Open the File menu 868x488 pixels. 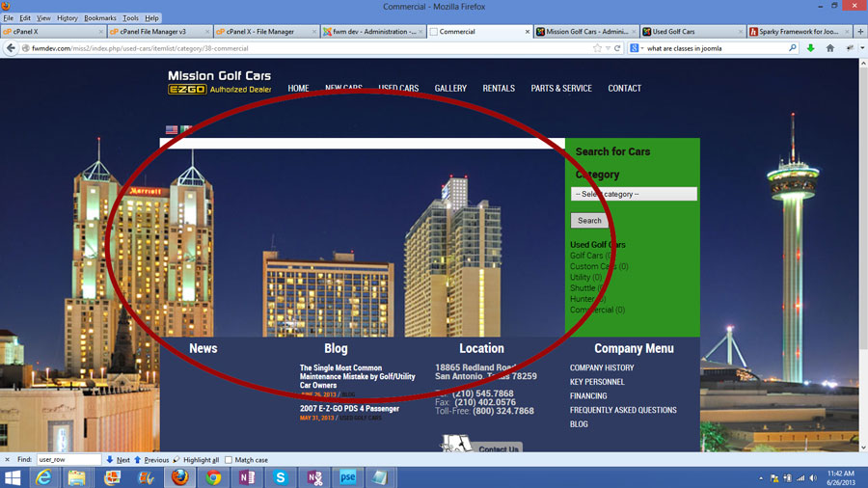pos(9,17)
